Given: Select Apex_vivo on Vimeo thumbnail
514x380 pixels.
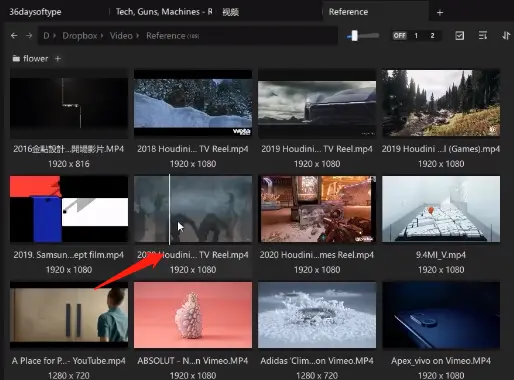Looking at the screenshot, I should (441, 315).
